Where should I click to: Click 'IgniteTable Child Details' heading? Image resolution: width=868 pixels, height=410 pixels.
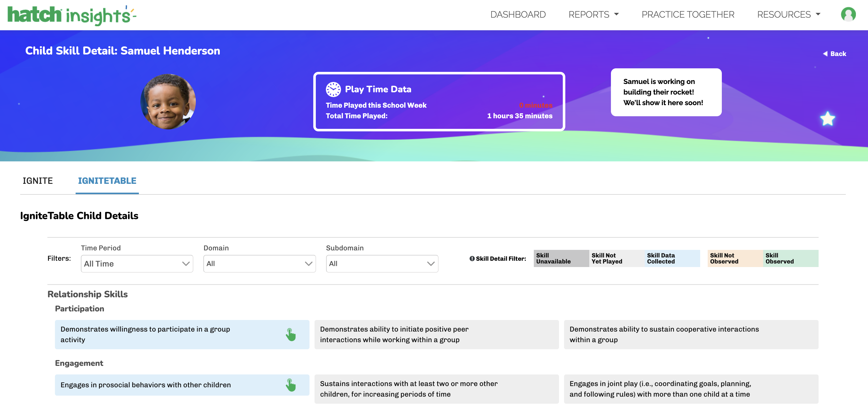click(79, 216)
